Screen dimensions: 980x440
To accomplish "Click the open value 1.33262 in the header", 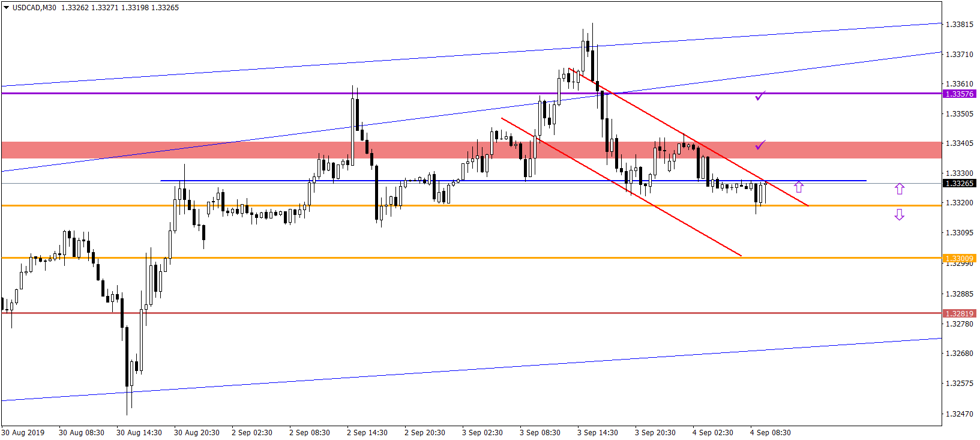I will click(74, 8).
